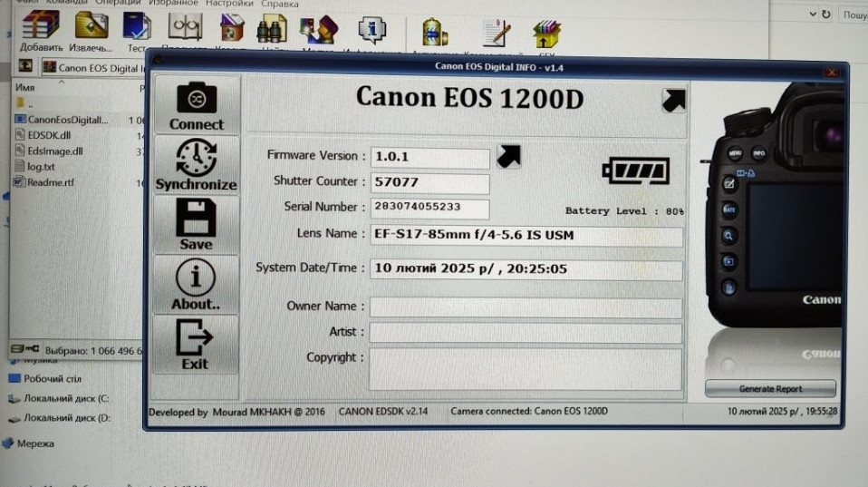
Task: Close the Canon EOS Digital INFO window
Action: pos(832,72)
